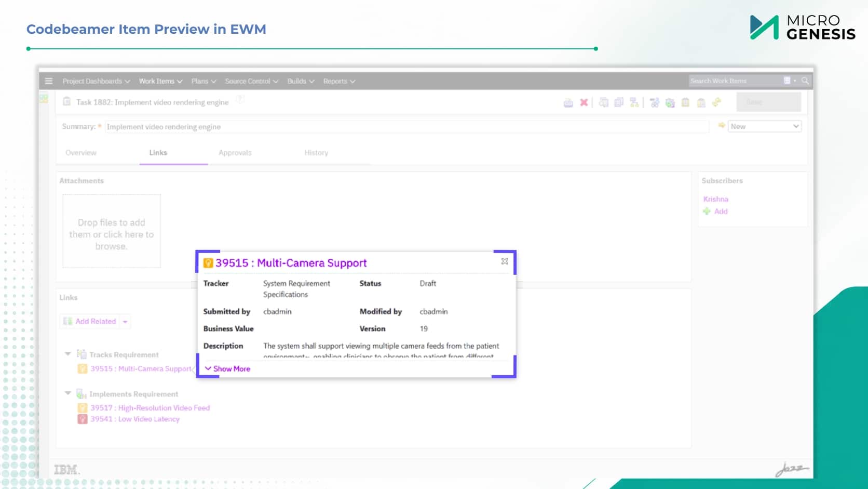Click the yellow icon beside 39515 in the Links tree

(82, 368)
